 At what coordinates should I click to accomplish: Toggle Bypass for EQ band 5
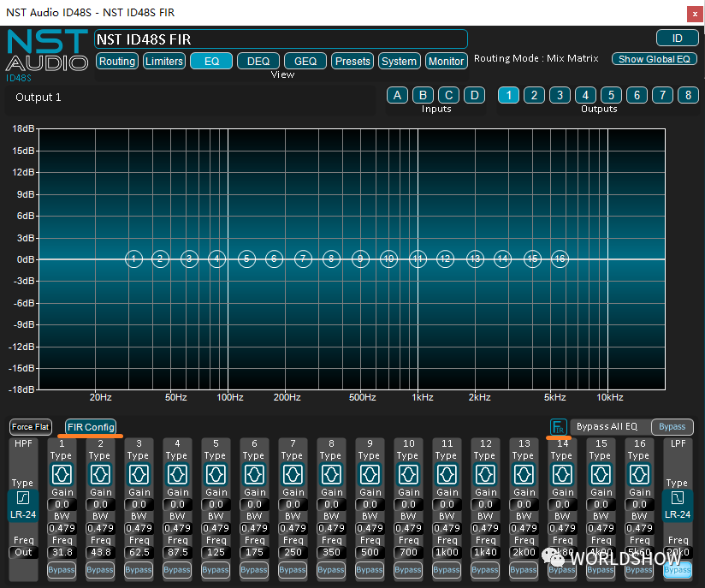point(216,569)
